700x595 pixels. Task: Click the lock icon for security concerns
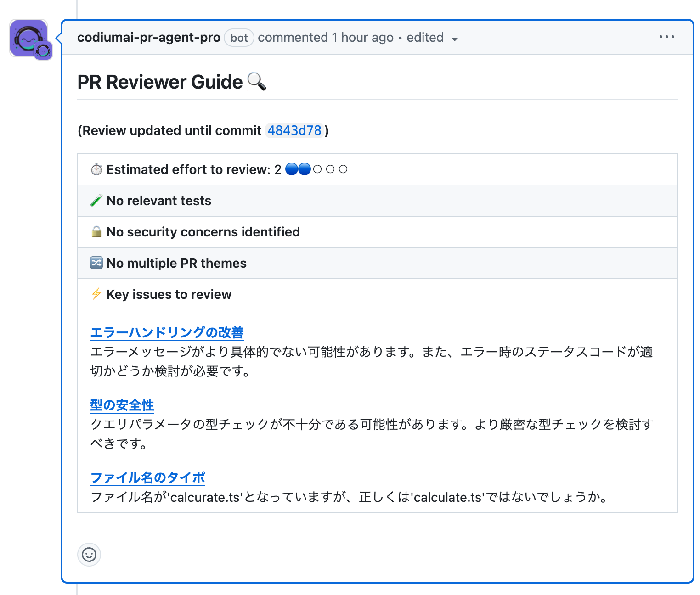click(96, 232)
